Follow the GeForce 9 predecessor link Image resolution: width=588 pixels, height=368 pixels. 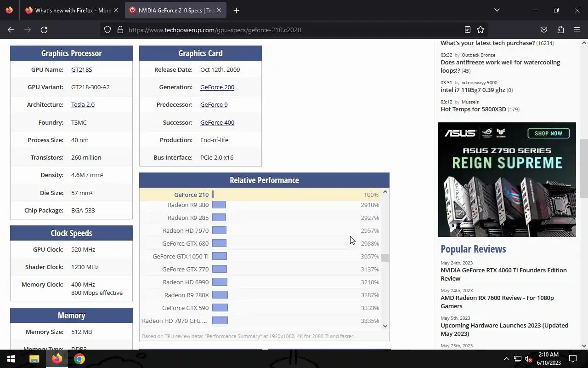coord(214,104)
